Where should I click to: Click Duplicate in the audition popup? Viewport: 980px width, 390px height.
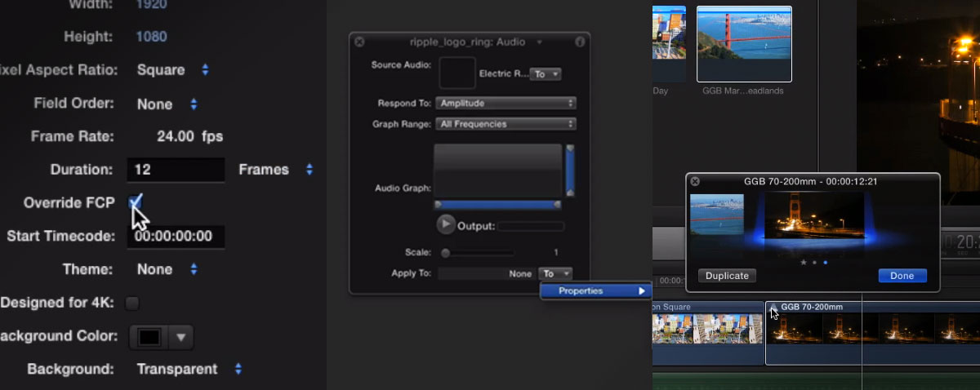pos(727,276)
